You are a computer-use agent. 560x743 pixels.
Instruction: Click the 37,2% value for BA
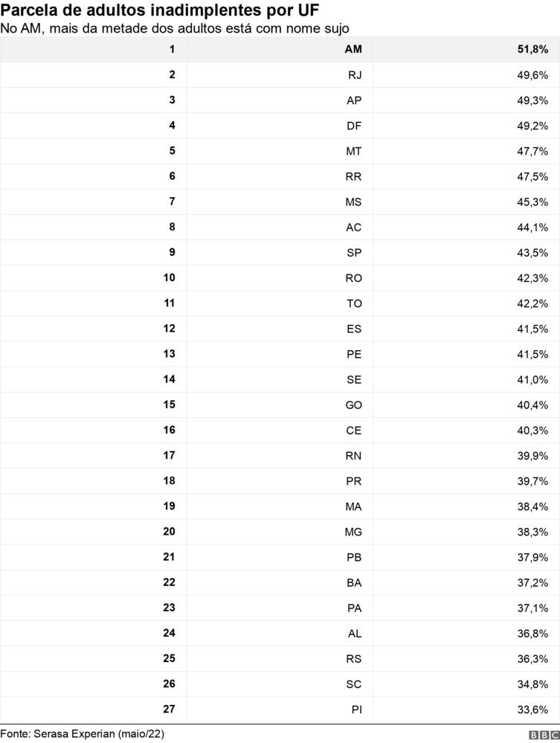tap(533, 582)
